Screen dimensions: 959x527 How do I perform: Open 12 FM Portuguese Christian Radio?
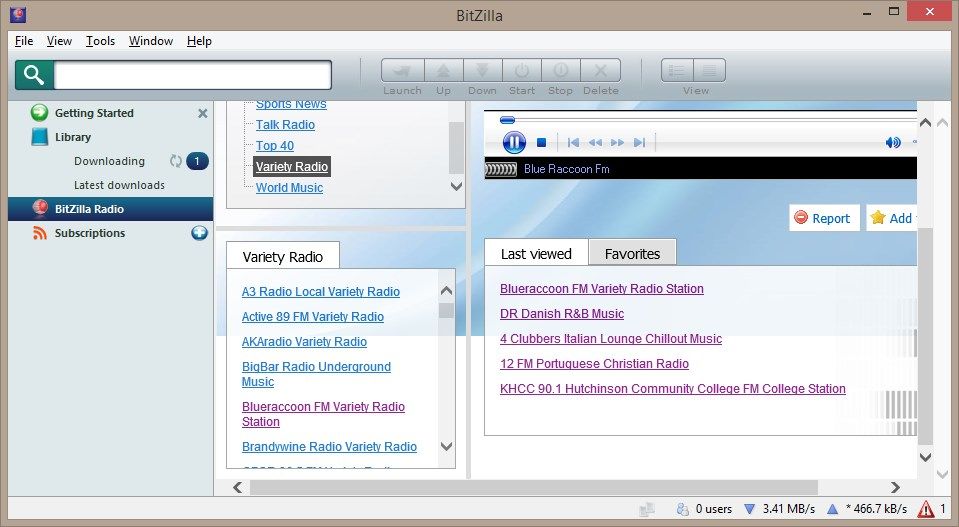tap(594, 364)
